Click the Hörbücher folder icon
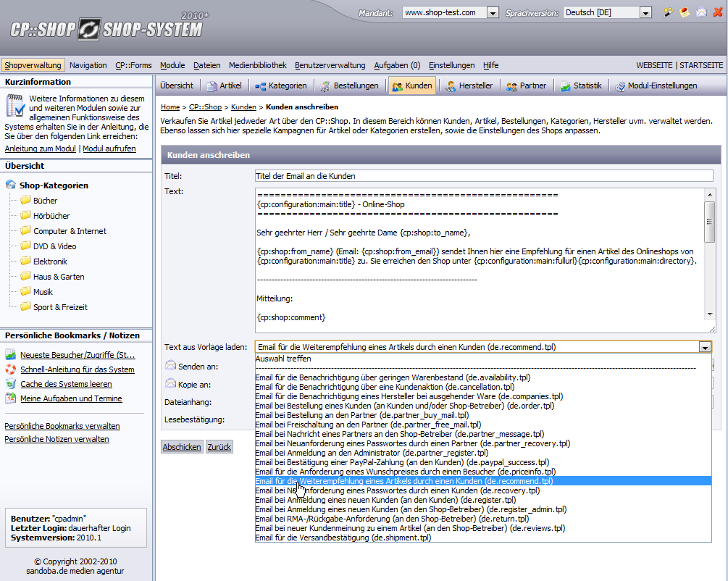Screen dimensions: 728x581 point(25,215)
